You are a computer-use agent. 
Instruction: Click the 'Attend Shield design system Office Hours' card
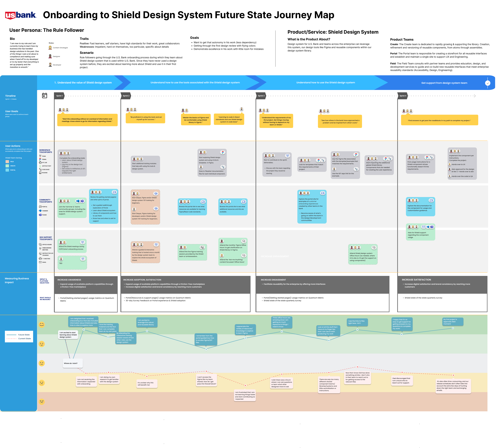point(363,254)
